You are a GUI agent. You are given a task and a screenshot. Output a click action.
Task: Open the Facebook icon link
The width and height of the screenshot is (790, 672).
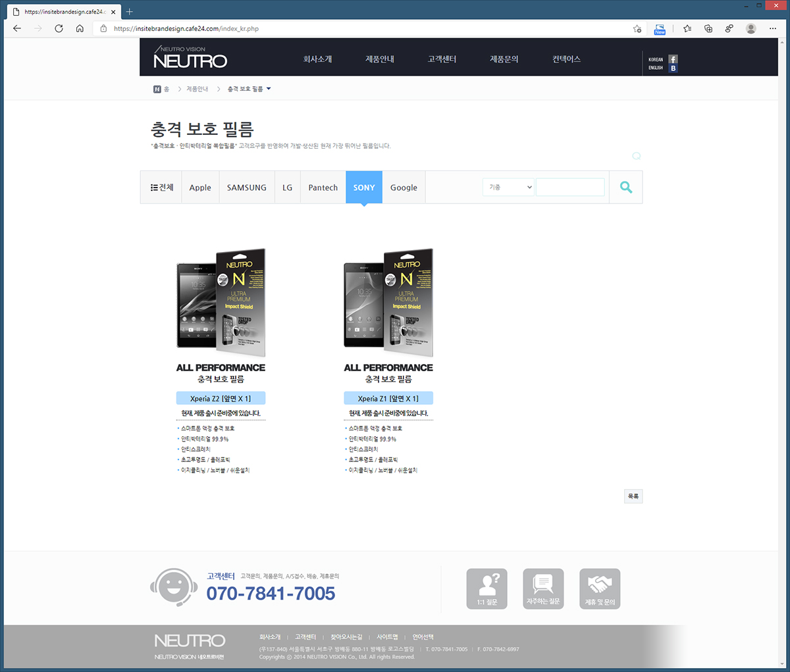[673, 59]
